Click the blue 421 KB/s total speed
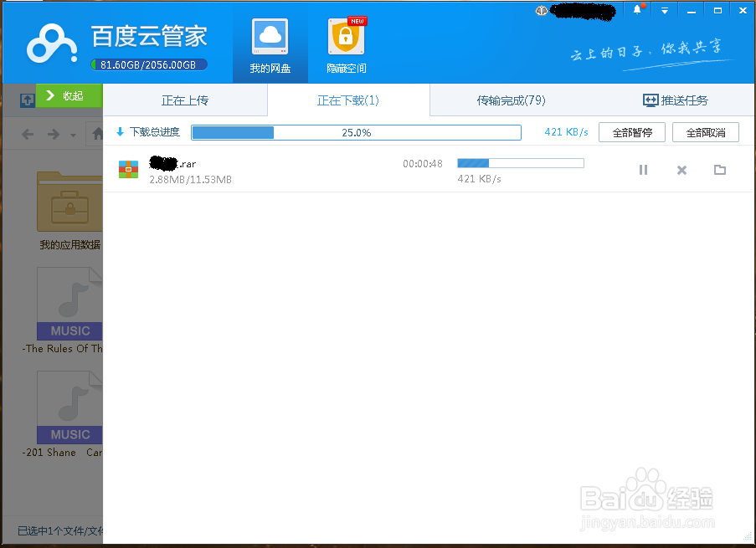756x548 pixels. [566, 132]
